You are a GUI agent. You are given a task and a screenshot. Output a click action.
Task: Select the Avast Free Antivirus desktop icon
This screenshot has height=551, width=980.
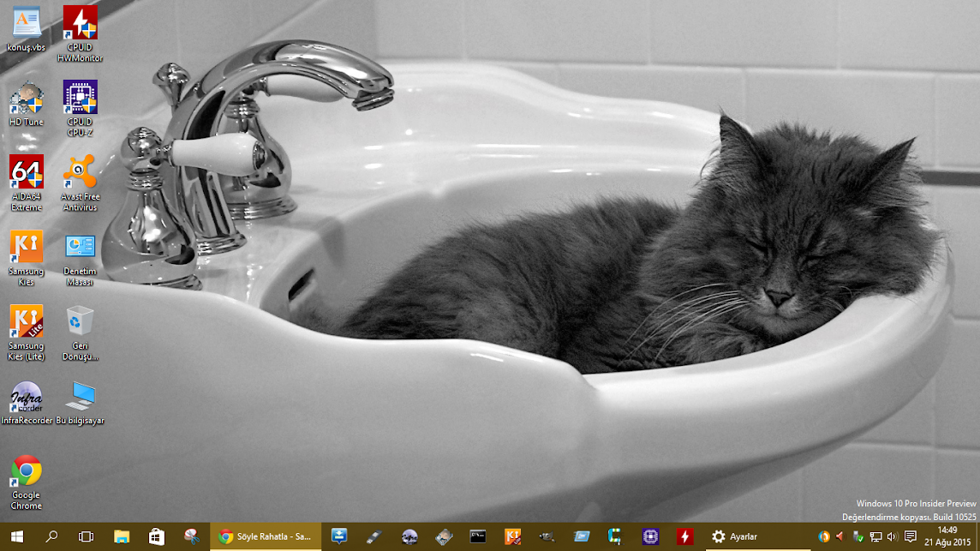click(80, 183)
